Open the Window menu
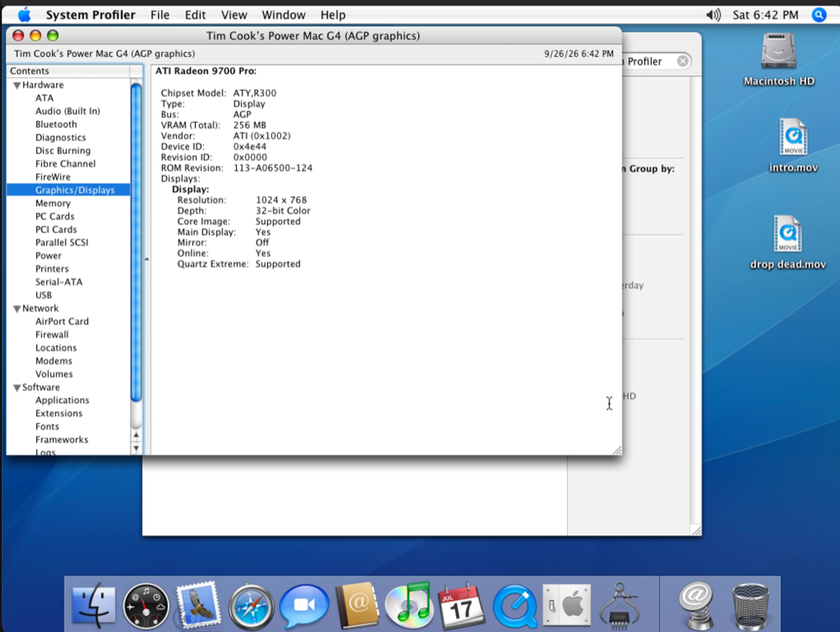Viewport: 840px width, 632px height. tap(283, 15)
